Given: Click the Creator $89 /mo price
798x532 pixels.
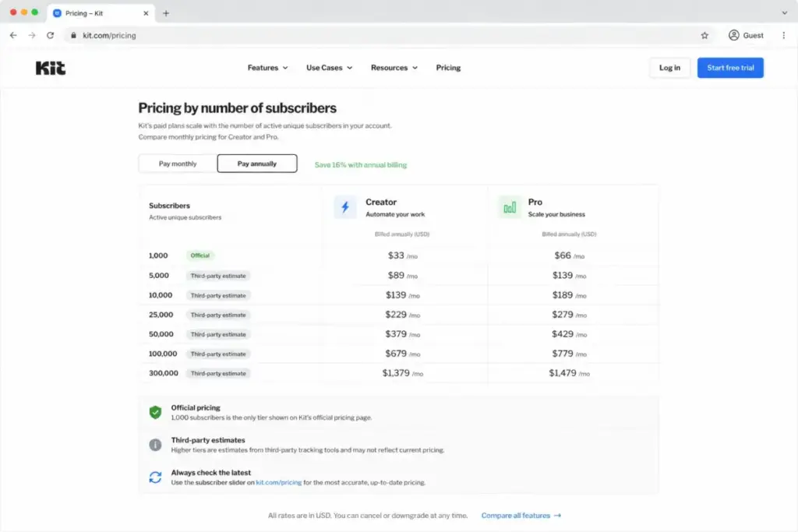Looking at the screenshot, I should click(403, 275).
